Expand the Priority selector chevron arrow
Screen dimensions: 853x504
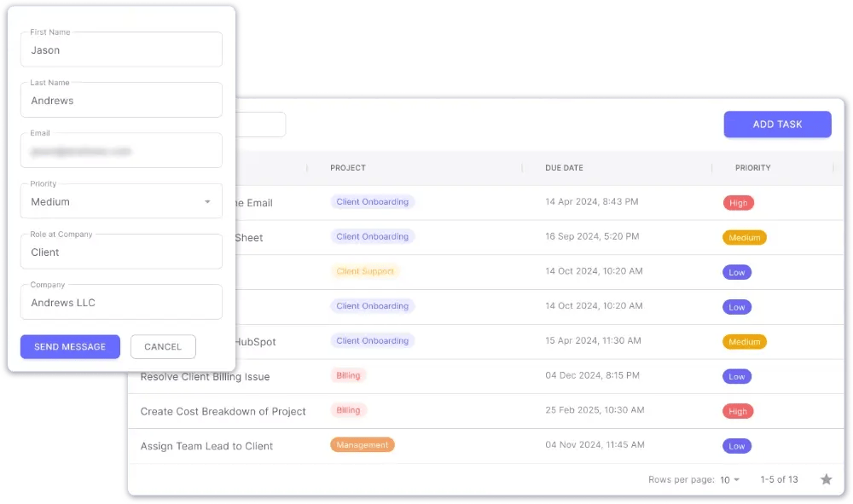(x=206, y=201)
